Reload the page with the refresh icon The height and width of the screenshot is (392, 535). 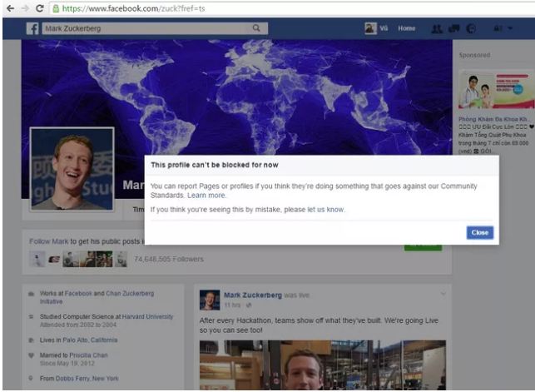40,8
